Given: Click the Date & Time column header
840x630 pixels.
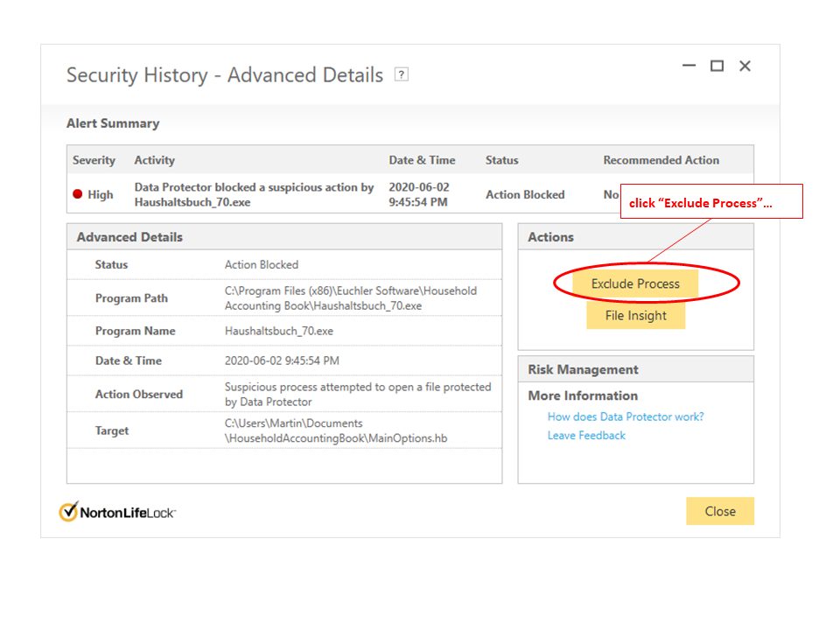Looking at the screenshot, I should point(422,160).
